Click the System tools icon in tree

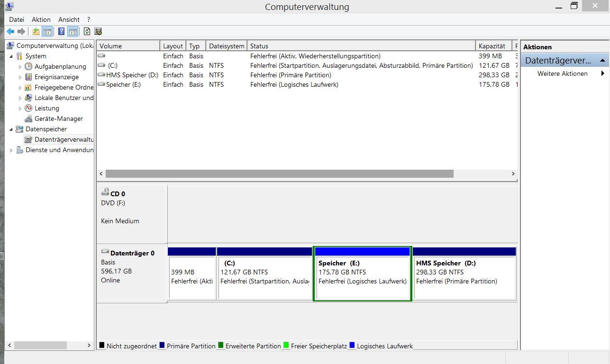click(19, 56)
